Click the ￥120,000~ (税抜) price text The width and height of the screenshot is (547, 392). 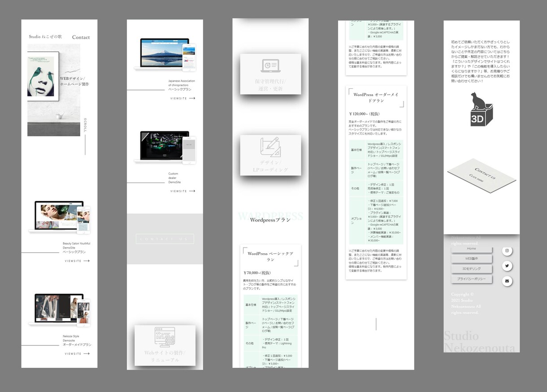[364, 114]
